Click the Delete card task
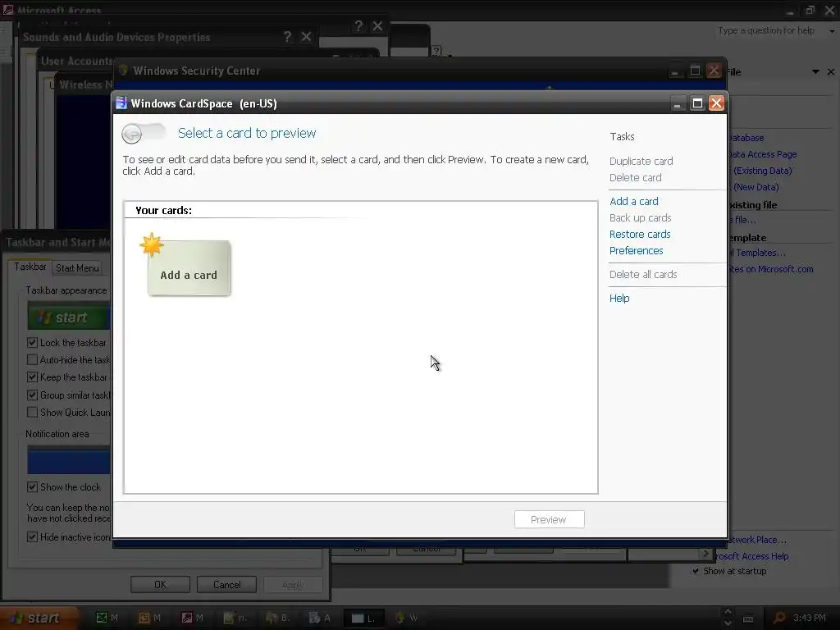Screen dimensions: 840x630 (636, 177)
